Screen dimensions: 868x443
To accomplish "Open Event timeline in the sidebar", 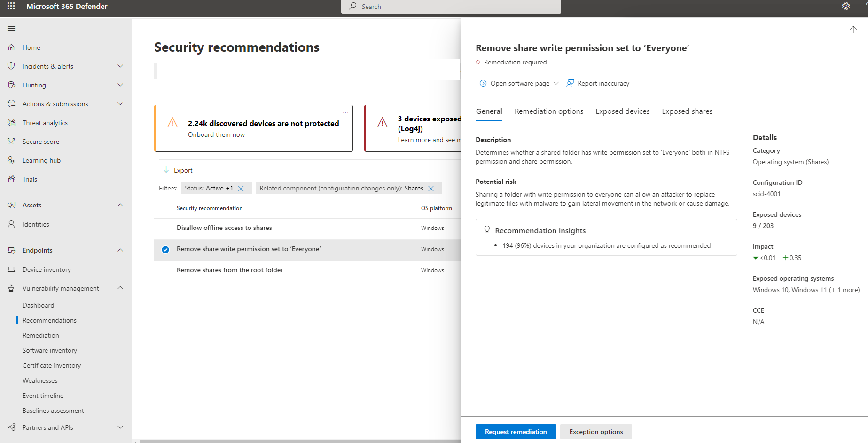I will (43, 396).
